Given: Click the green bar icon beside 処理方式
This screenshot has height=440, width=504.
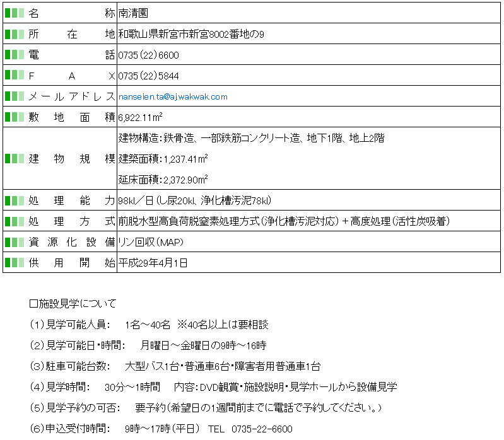Looking at the screenshot, I should (x=14, y=221).
